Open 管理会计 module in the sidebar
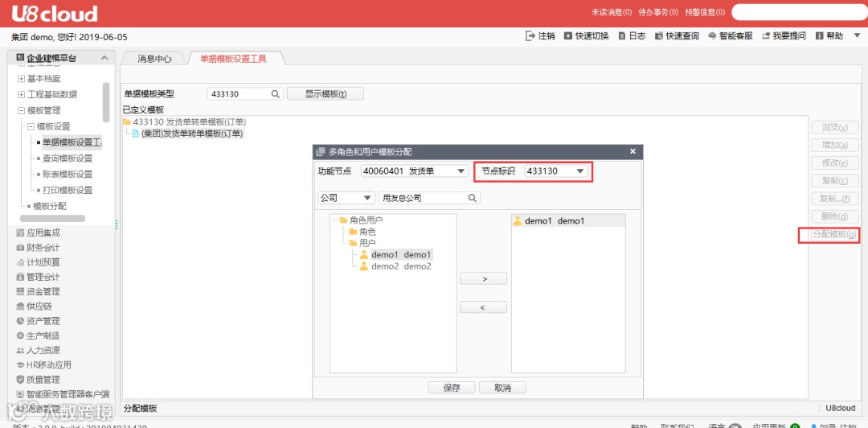The width and height of the screenshot is (868, 428). 39,277
